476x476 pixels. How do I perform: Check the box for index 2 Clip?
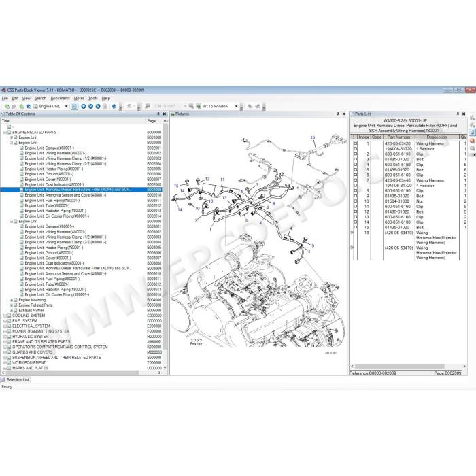pyautogui.click(x=356, y=154)
